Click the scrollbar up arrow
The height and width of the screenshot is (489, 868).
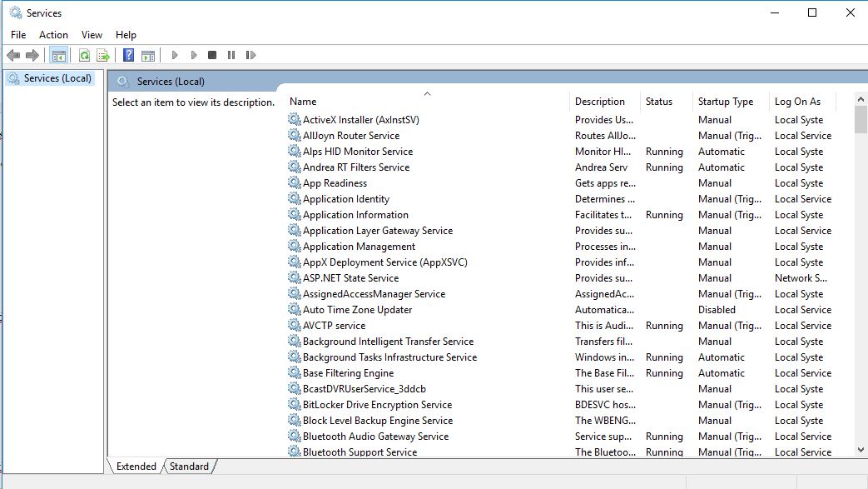point(861,99)
